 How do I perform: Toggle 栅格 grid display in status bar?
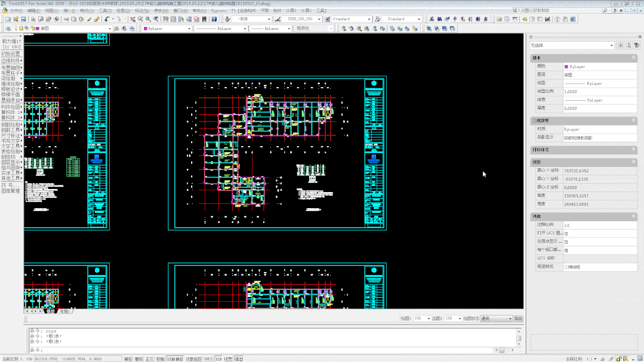[x=138, y=359]
